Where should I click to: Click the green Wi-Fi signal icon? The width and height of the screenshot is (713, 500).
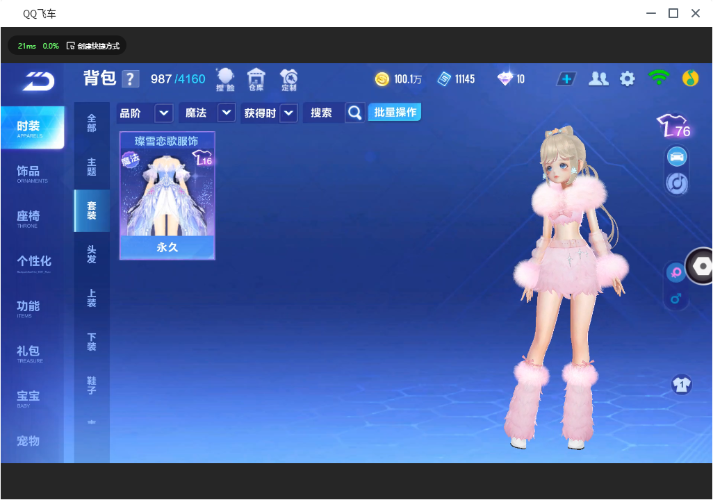pyautogui.click(x=659, y=78)
